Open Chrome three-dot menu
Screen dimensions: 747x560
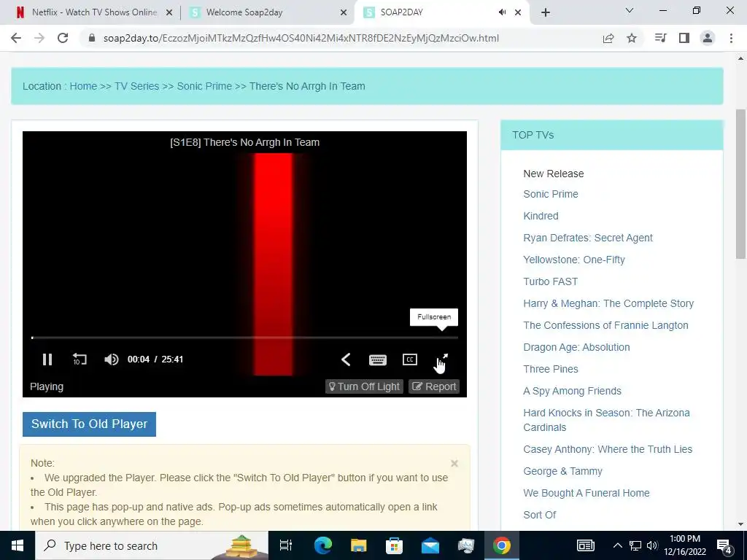coord(731,38)
